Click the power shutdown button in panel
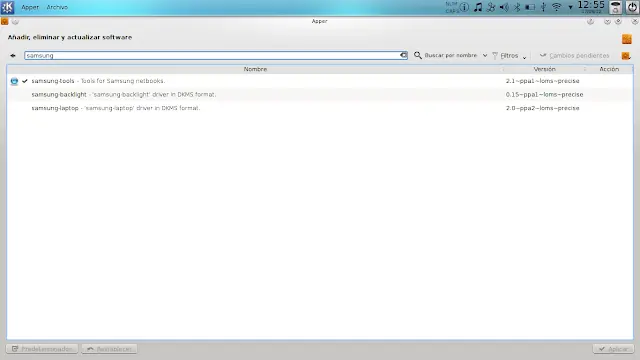640x360 pixels. point(632,7)
